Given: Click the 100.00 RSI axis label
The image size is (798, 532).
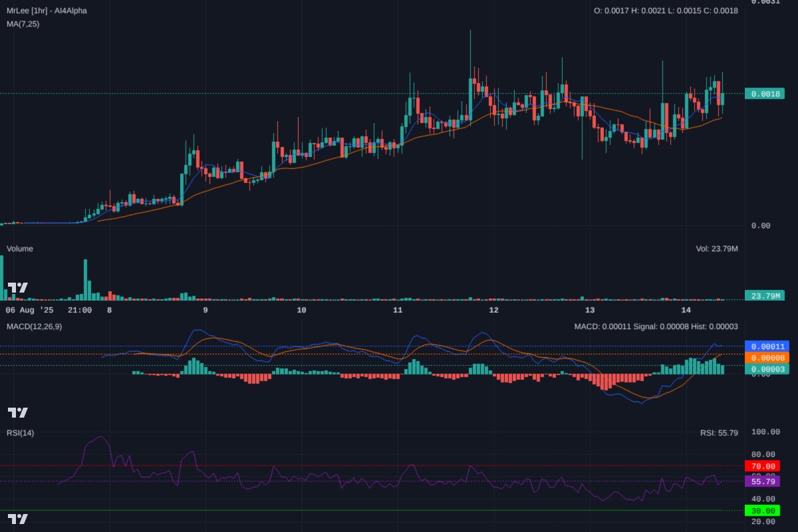Looking at the screenshot, I should pos(765,432).
